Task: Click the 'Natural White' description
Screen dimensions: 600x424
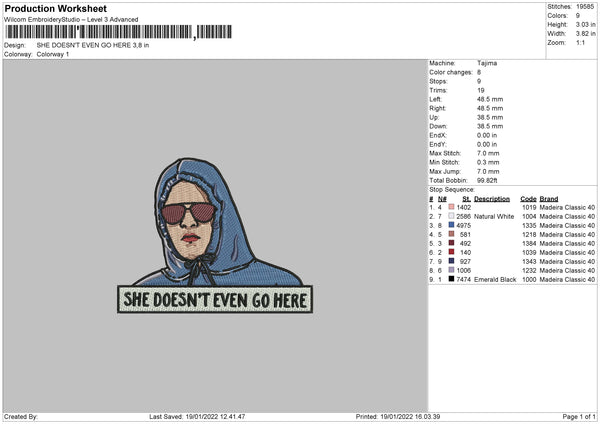Action: [494, 217]
